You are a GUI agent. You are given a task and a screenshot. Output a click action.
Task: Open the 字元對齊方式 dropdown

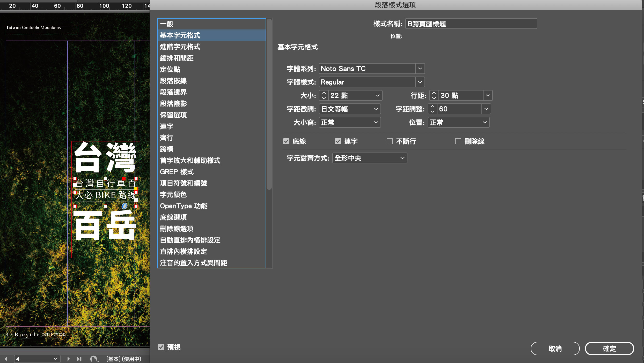pyautogui.click(x=370, y=158)
